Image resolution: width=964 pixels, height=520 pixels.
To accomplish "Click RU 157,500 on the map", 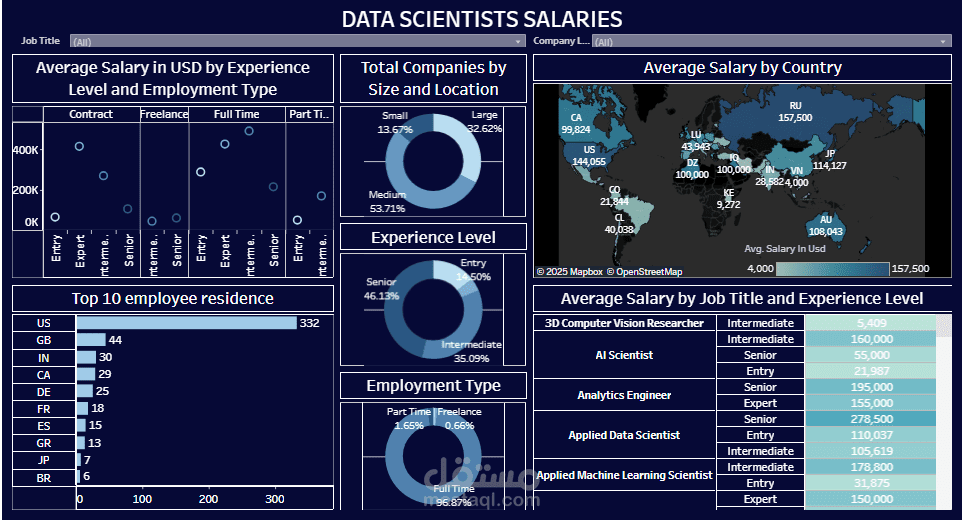I will 795,112.
